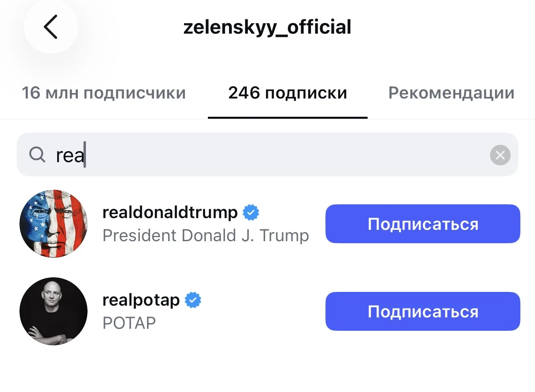535x392 pixels.
Task: Open the realdonaldtrump username link
Action: tap(170, 212)
